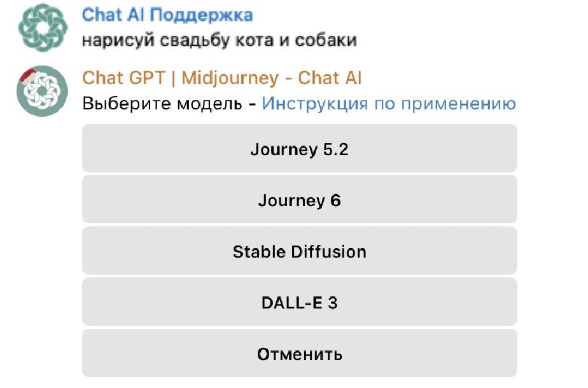The image size is (588, 388).
Task: Click the Chat AI Поддержка sender name
Action: click(167, 15)
